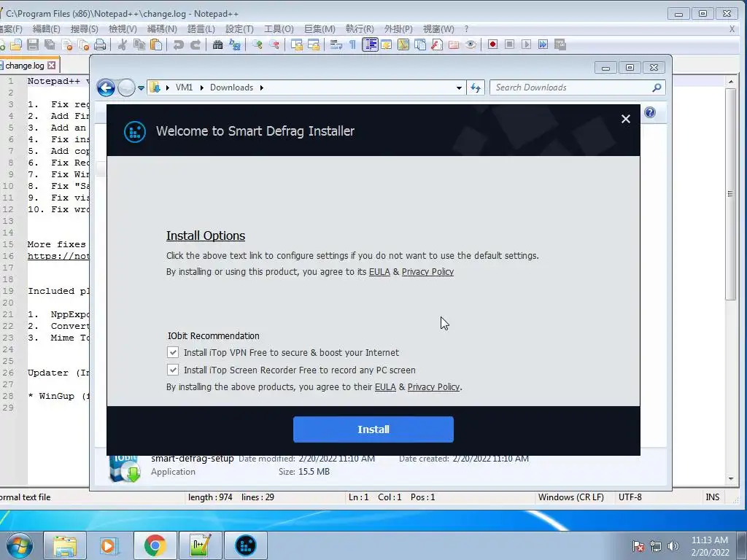Screen dimensions: 747x560
Task: Click scroll down arrow of Notepad++ scrollbar
Action: point(731,479)
